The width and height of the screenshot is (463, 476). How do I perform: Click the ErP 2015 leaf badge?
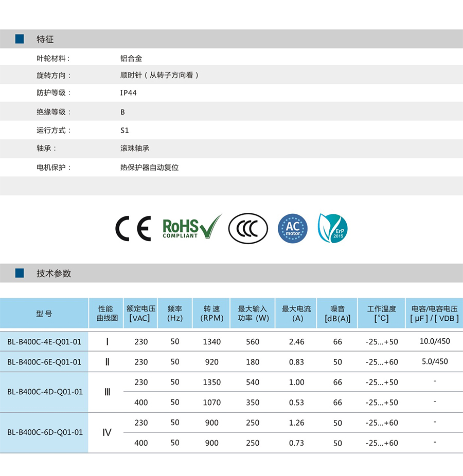333,228
